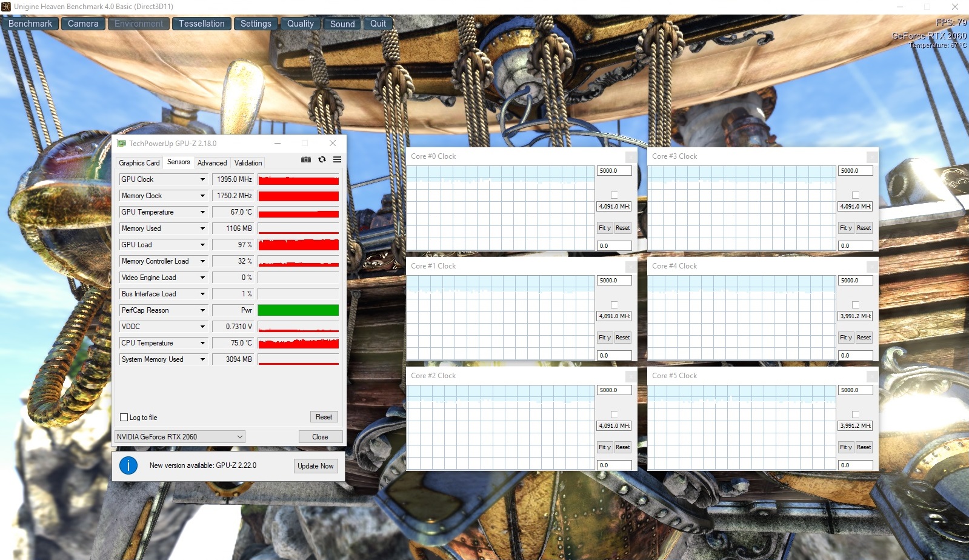This screenshot has width=969, height=560.
Task: Open the Camera menu in Heaven
Action: pyautogui.click(x=83, y=24)
